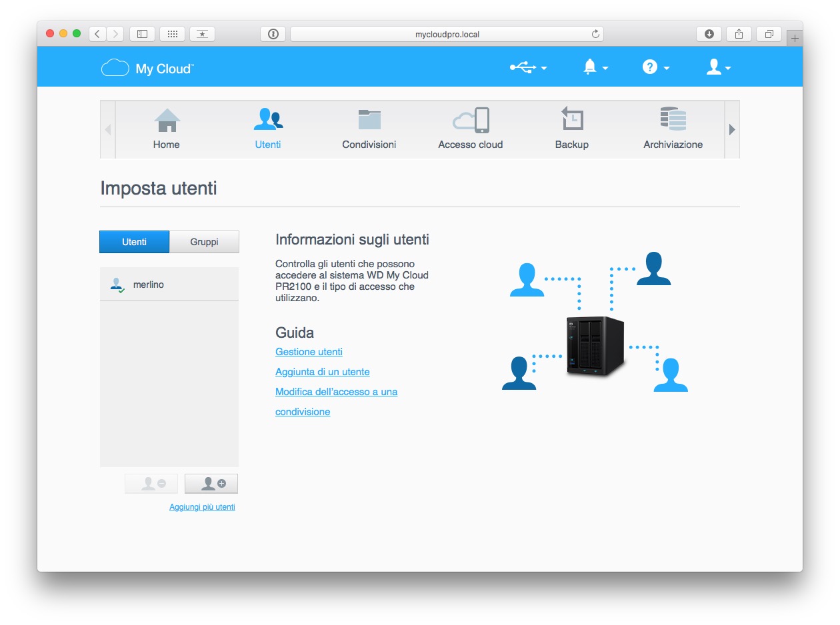This screenshot has width=840, height=625.
Task: Open Modifica dell'accesso a una condivisione link
Action: point(336,402)
